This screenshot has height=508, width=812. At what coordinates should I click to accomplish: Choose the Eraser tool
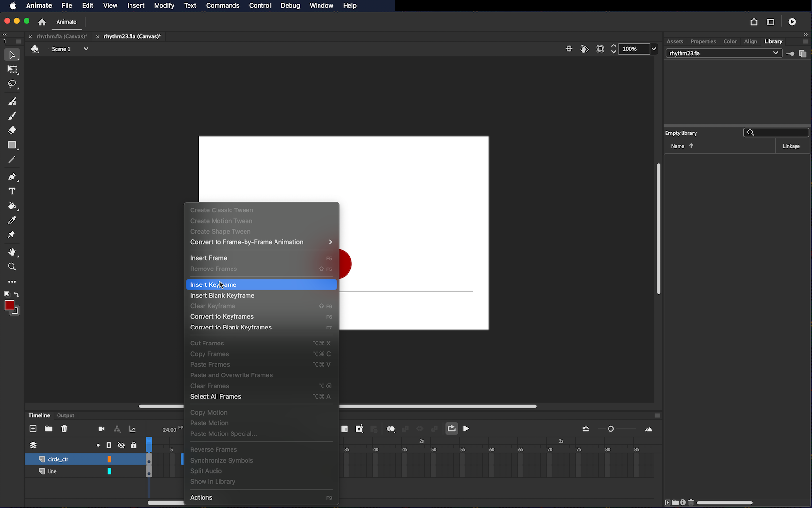point(13,130)
